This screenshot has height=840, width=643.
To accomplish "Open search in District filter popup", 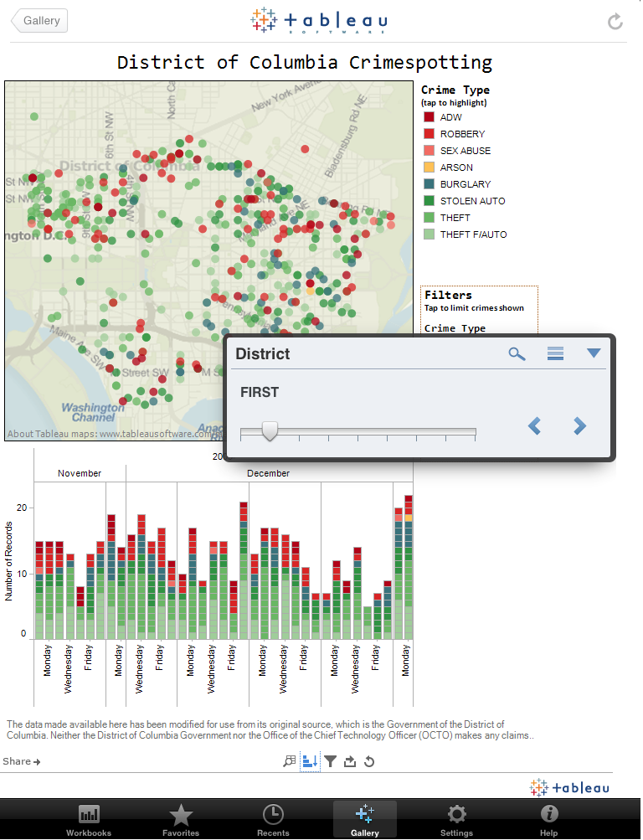I will (517, 353).
